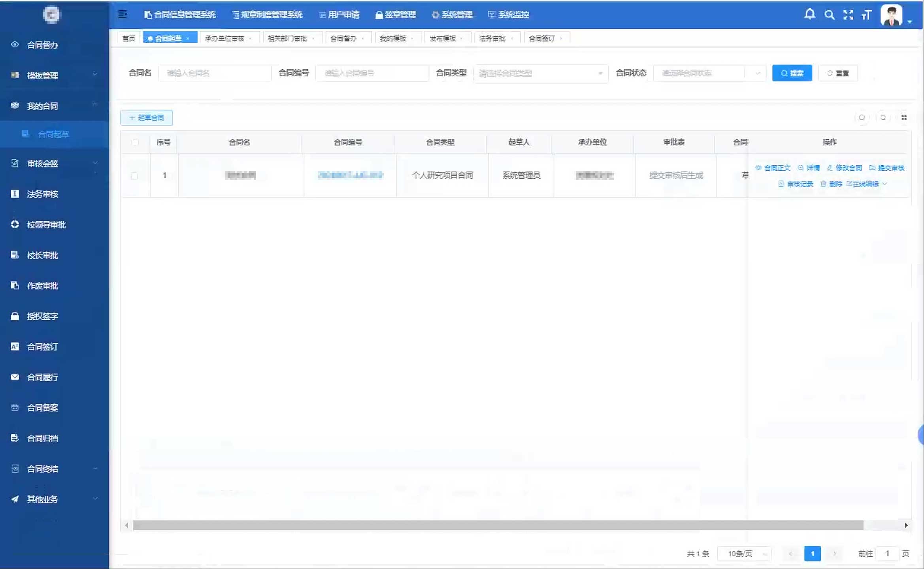Open column settings grid icon

point(904,117)
